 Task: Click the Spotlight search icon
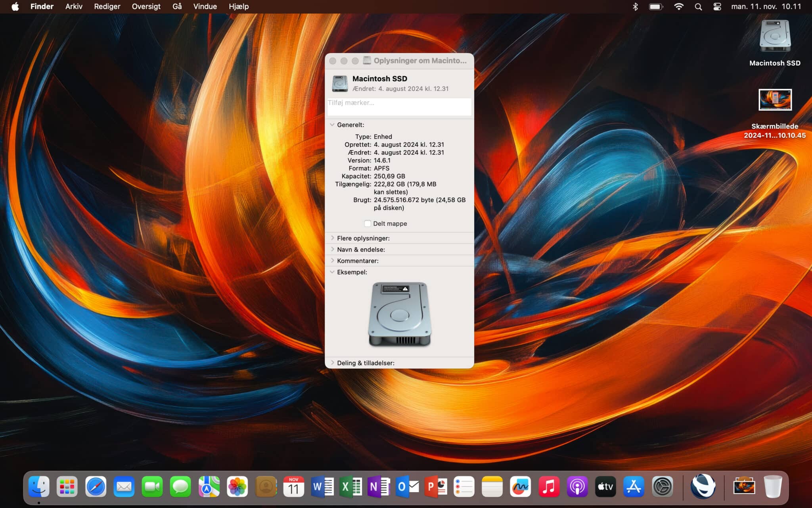[698, 7]
